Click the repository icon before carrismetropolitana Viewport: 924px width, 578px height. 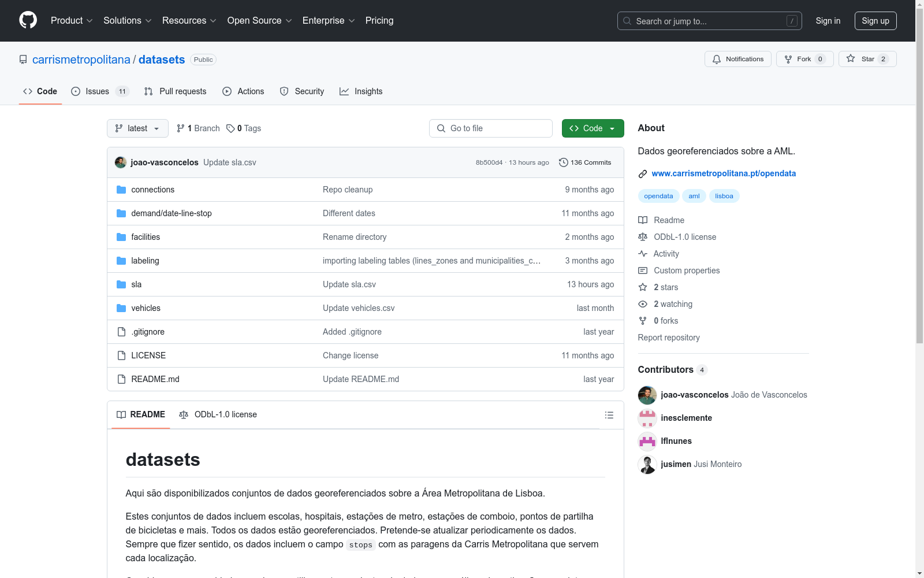(x=23, y=60)
